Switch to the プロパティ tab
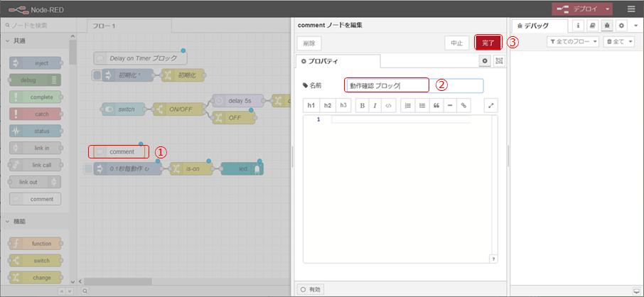Image resolution: width=644 pixels, height=297 pixels. 338,62
